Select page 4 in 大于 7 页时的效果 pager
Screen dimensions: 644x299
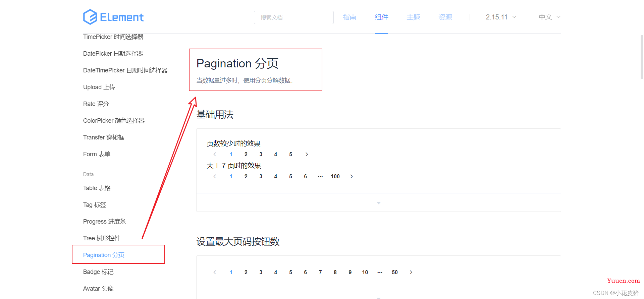click(x=276, y=176)
